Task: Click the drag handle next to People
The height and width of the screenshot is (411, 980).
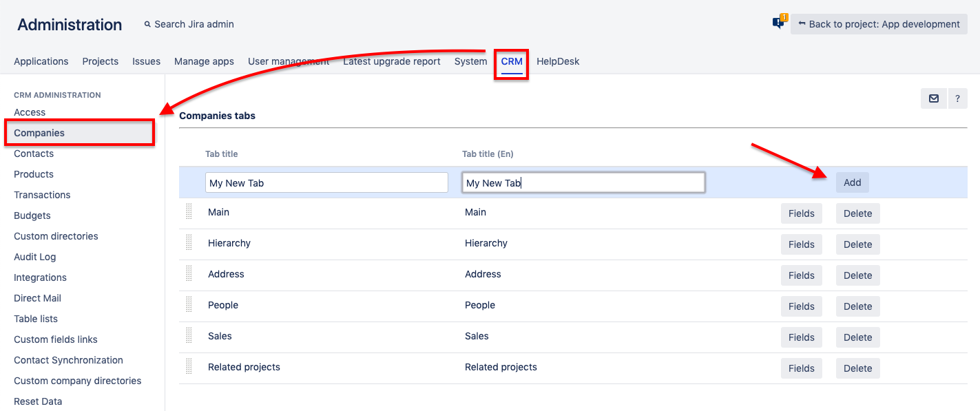Action: point(189,305)
